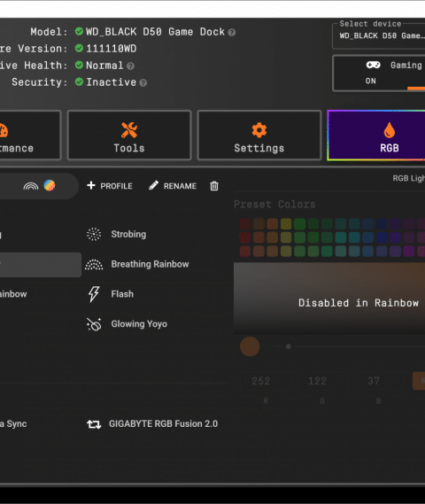Select GIGABYTE RGB Fusion 2.0 sync
This screenshot has height=504, width=425.
click(x=163, y=424)
